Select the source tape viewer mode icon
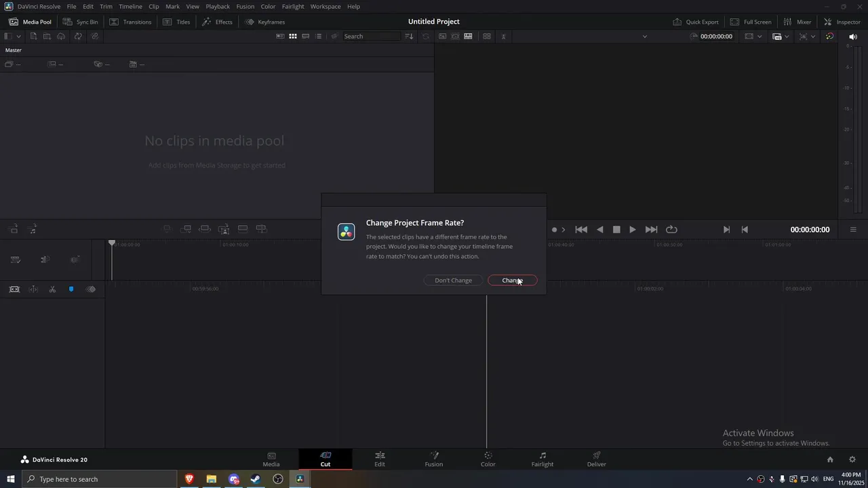 (455, 36)
